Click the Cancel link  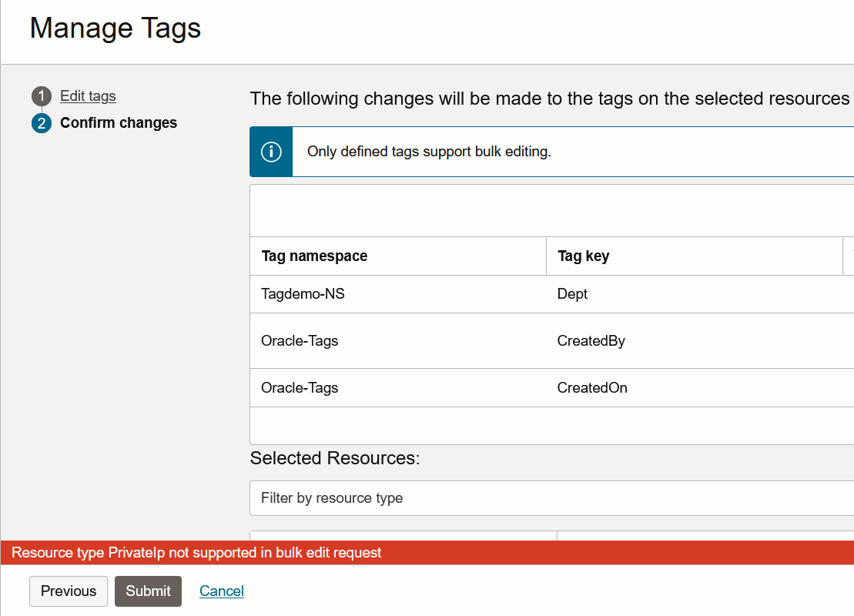click(221, 591)
